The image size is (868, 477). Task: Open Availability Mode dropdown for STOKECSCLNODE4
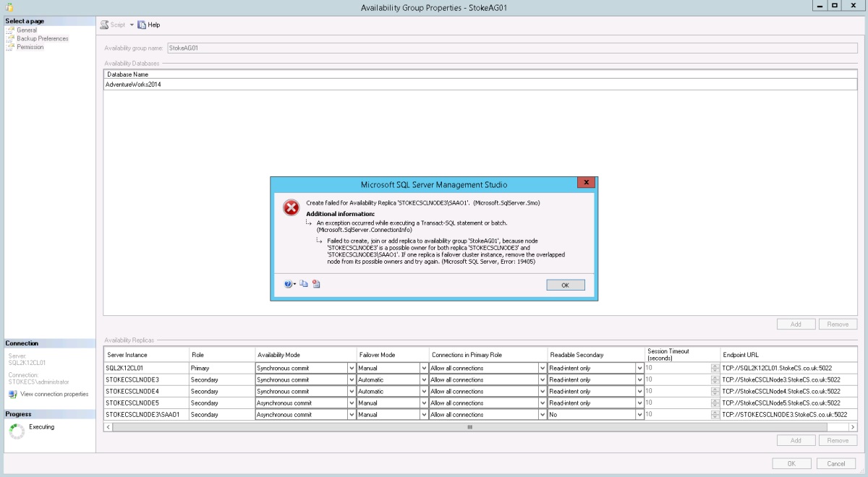point(352,391)
